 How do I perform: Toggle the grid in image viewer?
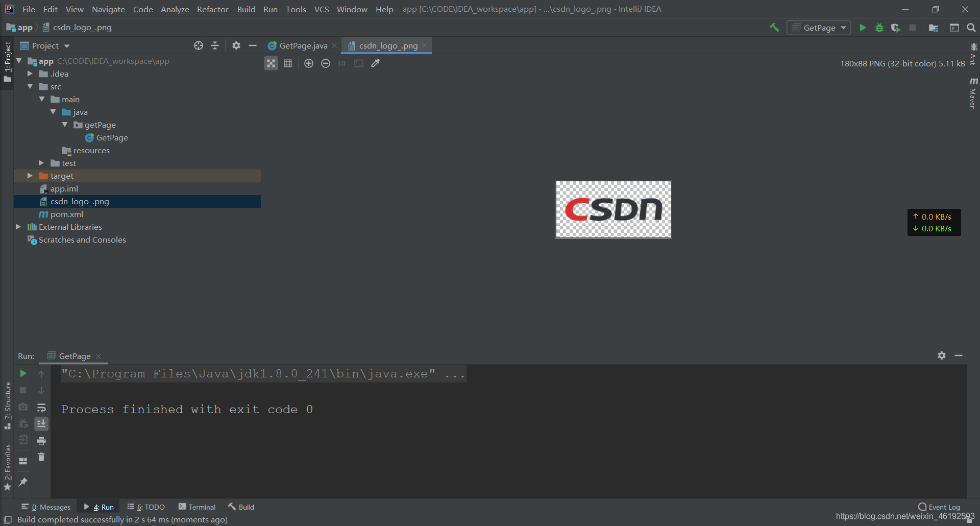tap(288, 63)
